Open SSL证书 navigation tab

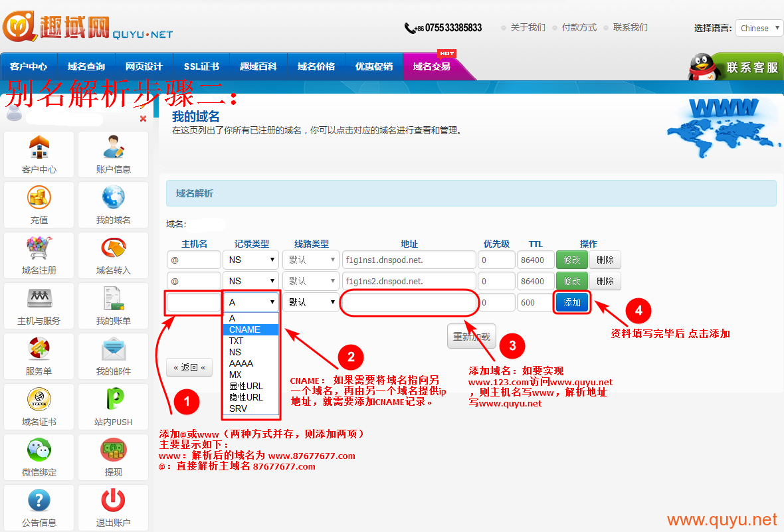coord(201,66)
